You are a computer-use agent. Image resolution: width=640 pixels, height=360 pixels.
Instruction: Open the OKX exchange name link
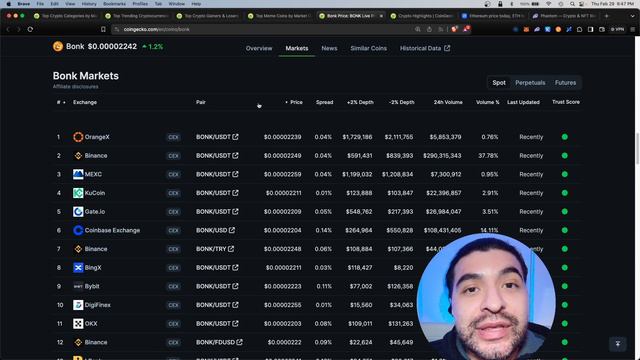[91, 324]
